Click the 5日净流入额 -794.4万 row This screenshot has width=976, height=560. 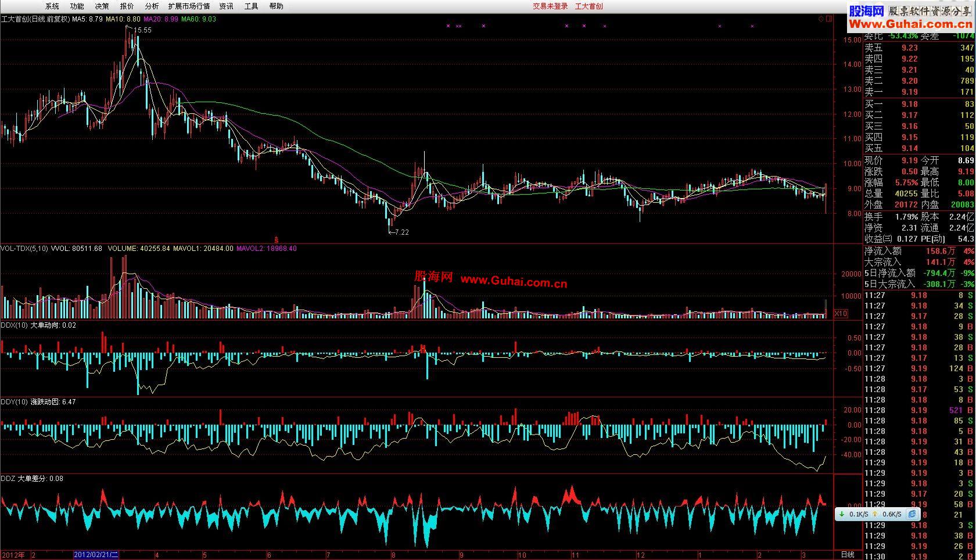click(x=919, y=273)
